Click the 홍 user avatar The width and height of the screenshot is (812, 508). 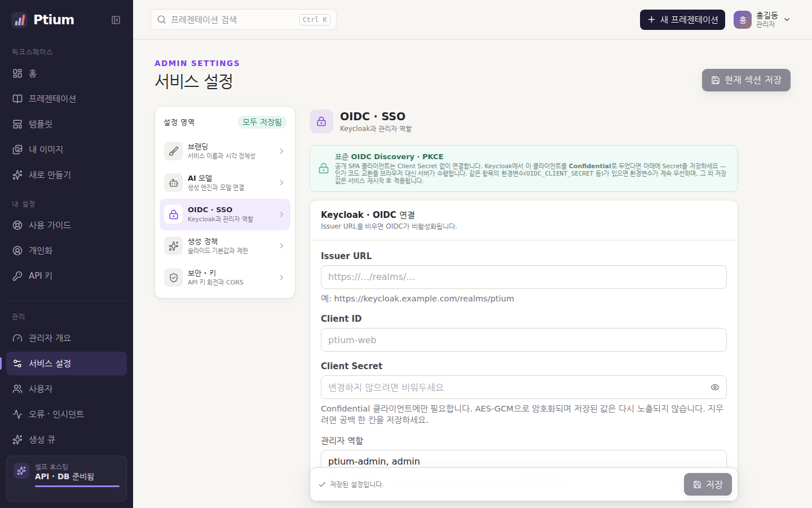743,20
